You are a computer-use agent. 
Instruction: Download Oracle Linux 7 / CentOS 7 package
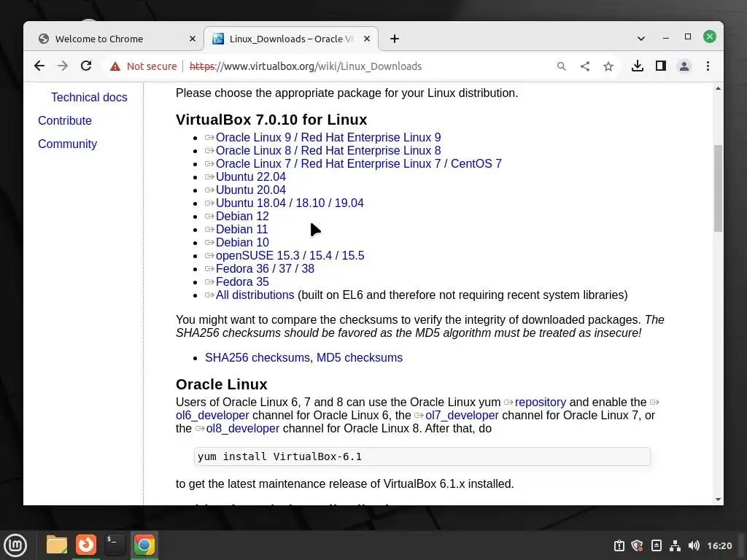359,163
